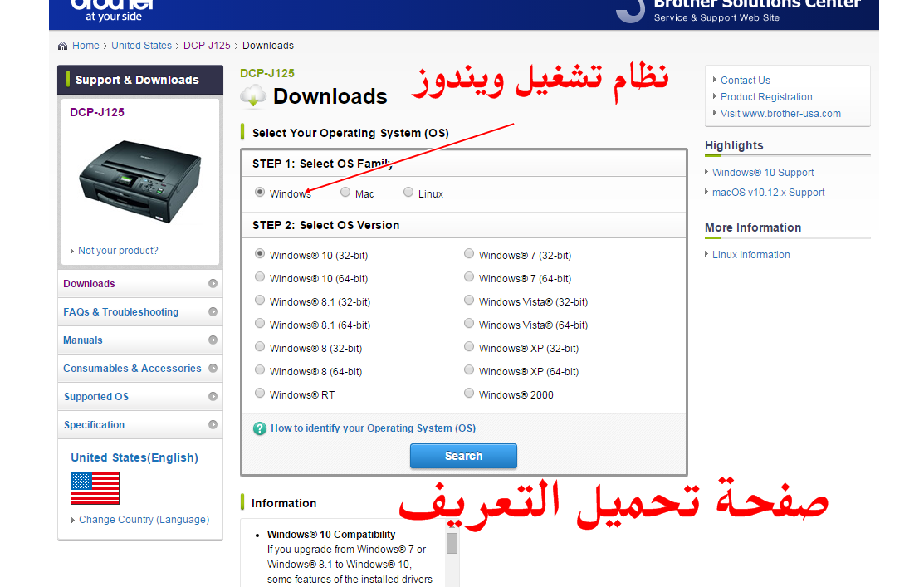Click the question mark help icon
This screenshot has width=924, height=587.
click(259, 428)
